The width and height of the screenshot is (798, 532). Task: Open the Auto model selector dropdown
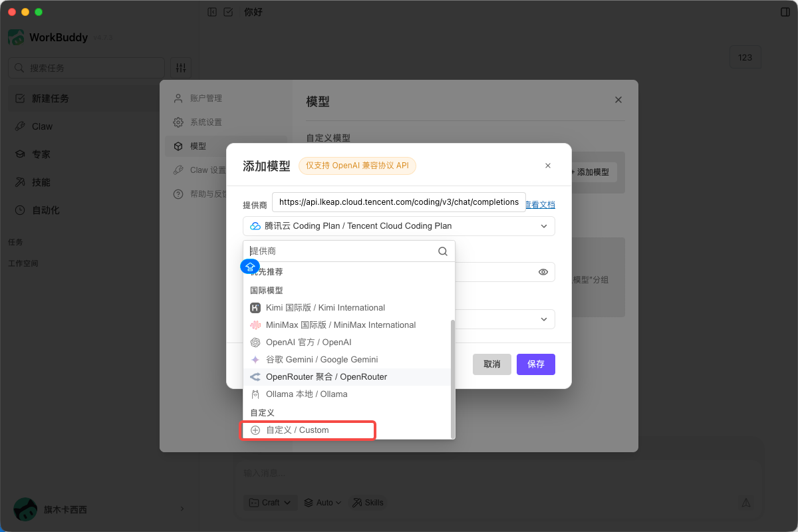coord(322,502)
